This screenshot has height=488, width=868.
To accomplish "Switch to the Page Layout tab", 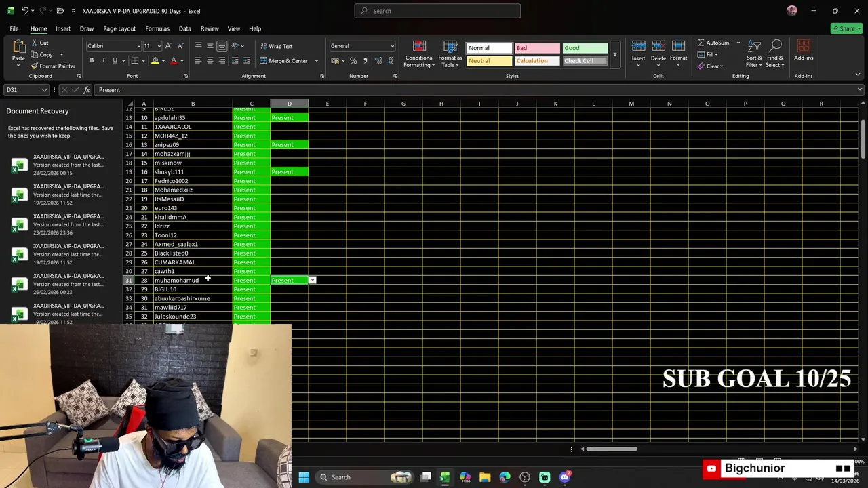I will [119, 28].
